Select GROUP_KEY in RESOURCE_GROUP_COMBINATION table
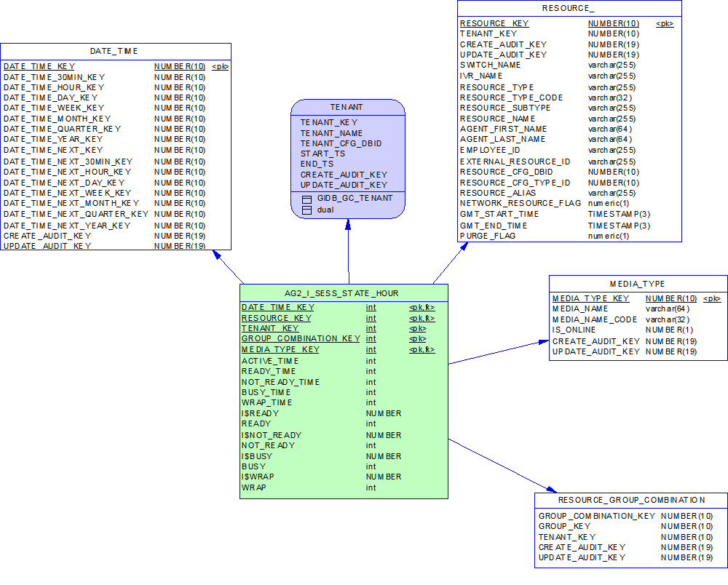This screenshot has height=585, width=728. click(x=564, y=526)
